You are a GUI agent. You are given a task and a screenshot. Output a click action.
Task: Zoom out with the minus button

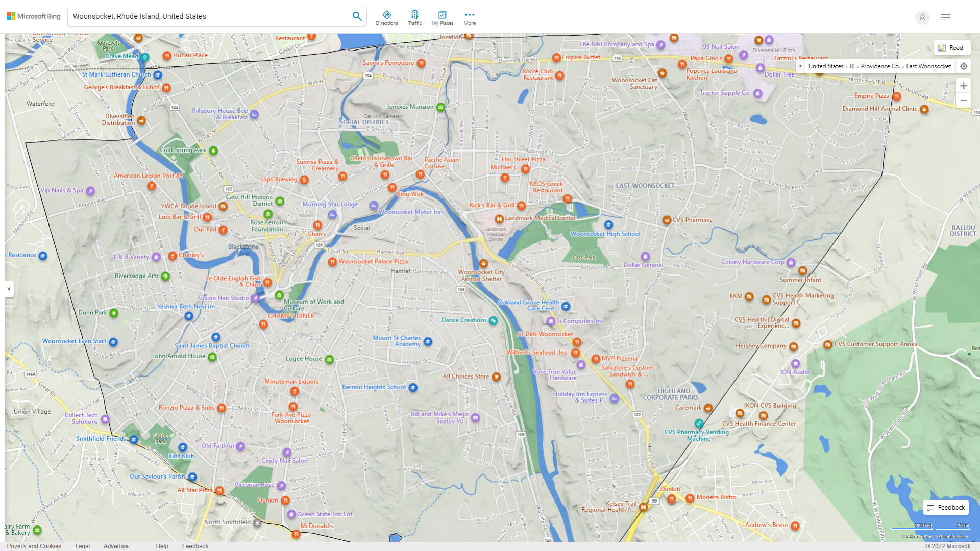964,101
